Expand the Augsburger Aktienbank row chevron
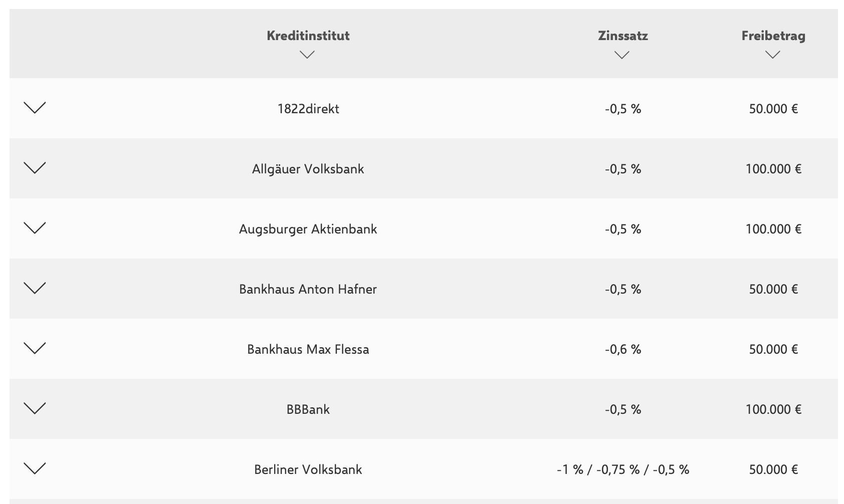844x504 pixels. tap(35, 228)
